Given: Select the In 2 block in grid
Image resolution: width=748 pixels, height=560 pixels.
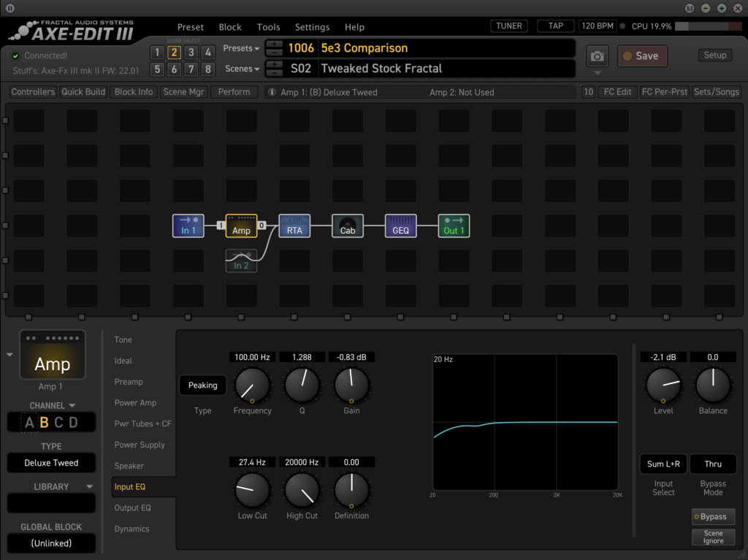Looking at the screenshot, I should 241,261.
